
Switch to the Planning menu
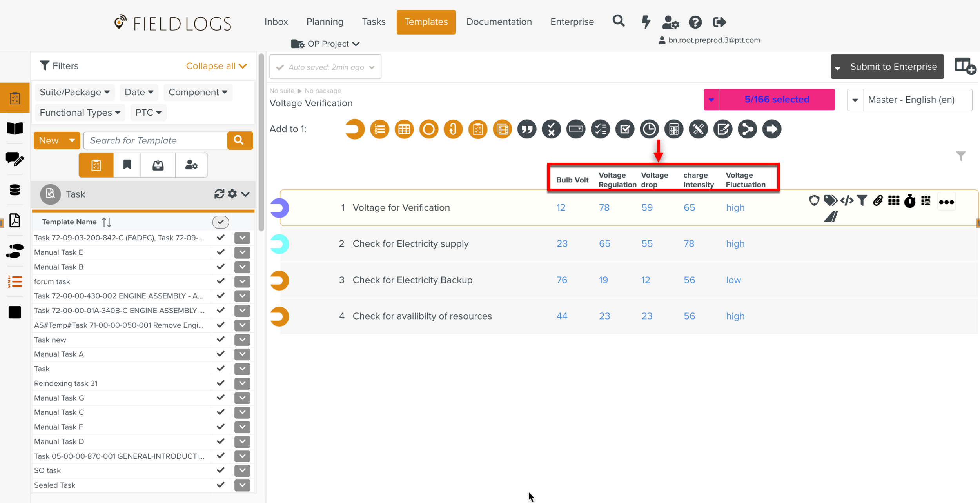pos(325,22)
